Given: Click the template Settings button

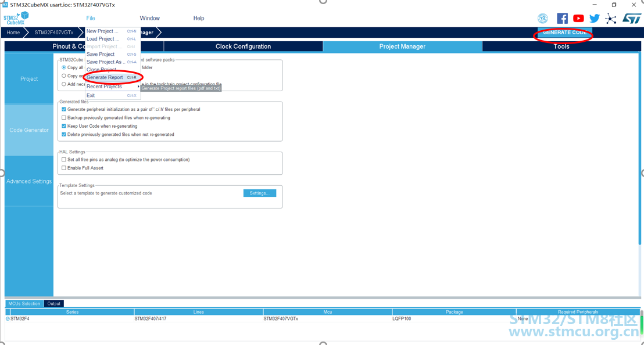Looking at the screenshot, I should point(260,193).
